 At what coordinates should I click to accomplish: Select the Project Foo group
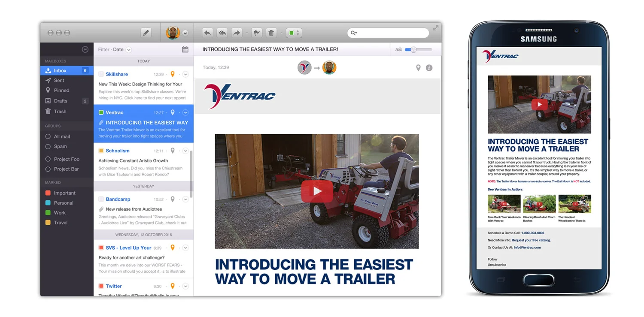[x=67, y=159]
